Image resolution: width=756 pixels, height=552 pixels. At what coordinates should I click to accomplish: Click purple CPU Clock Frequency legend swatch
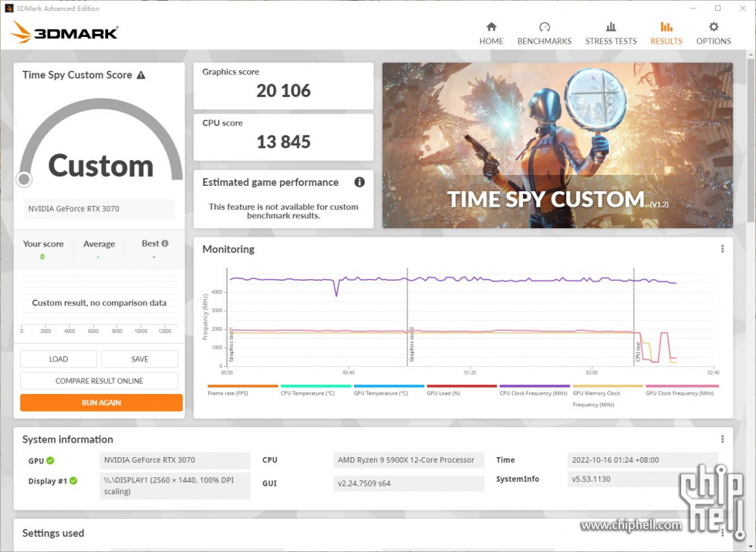(535, 386)
